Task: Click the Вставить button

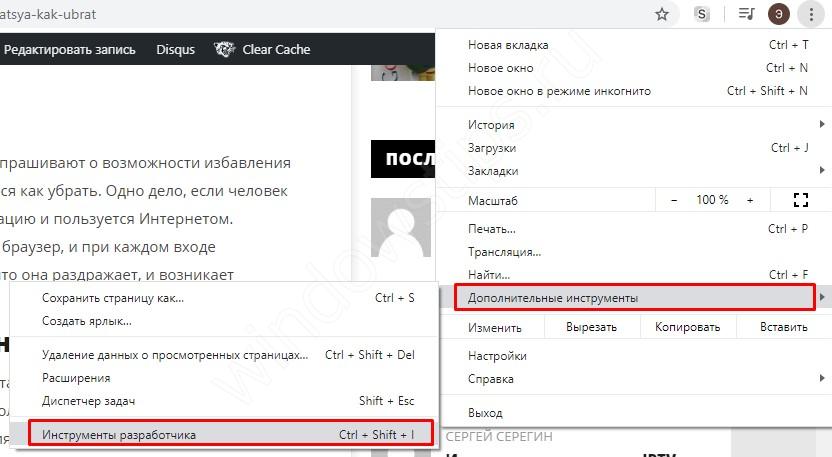Action: click(x=783, y=327)
